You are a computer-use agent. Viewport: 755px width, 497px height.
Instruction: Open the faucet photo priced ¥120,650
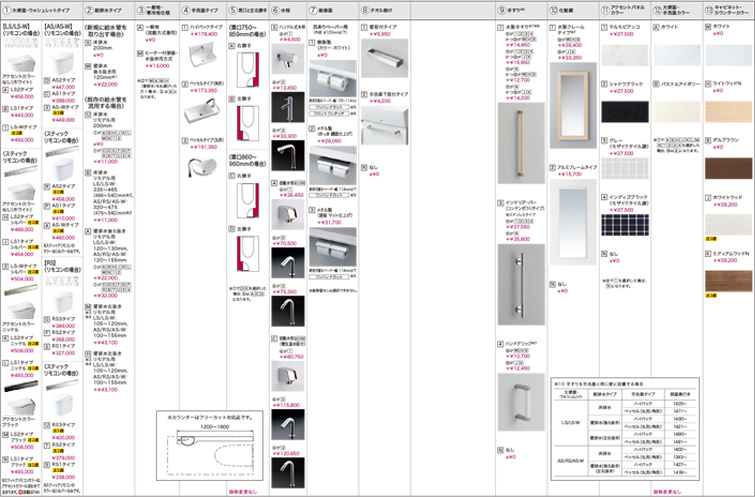(x=288, y=472)
